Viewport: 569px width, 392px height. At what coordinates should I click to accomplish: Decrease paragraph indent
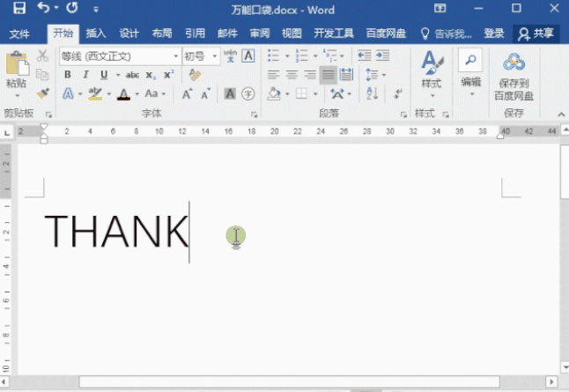365,55
